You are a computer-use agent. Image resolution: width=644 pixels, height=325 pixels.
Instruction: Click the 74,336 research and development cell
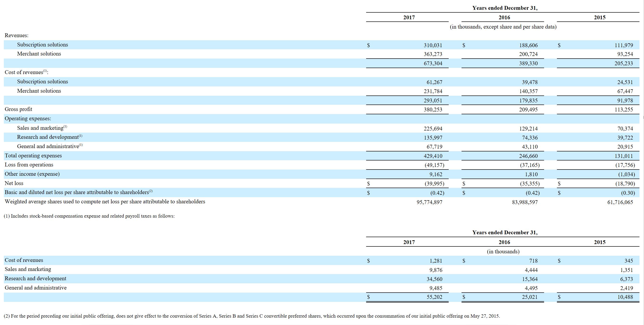530,138
